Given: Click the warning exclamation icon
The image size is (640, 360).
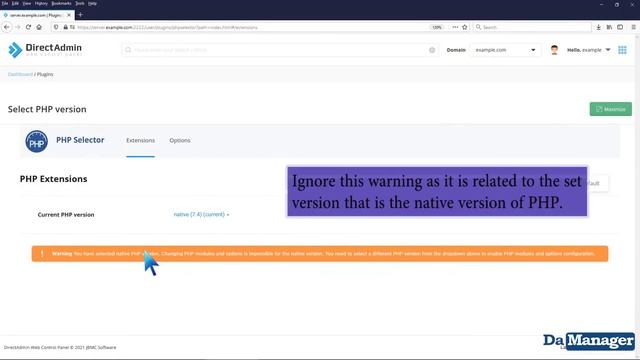Looking at the screenshot, I should point(42,253).
